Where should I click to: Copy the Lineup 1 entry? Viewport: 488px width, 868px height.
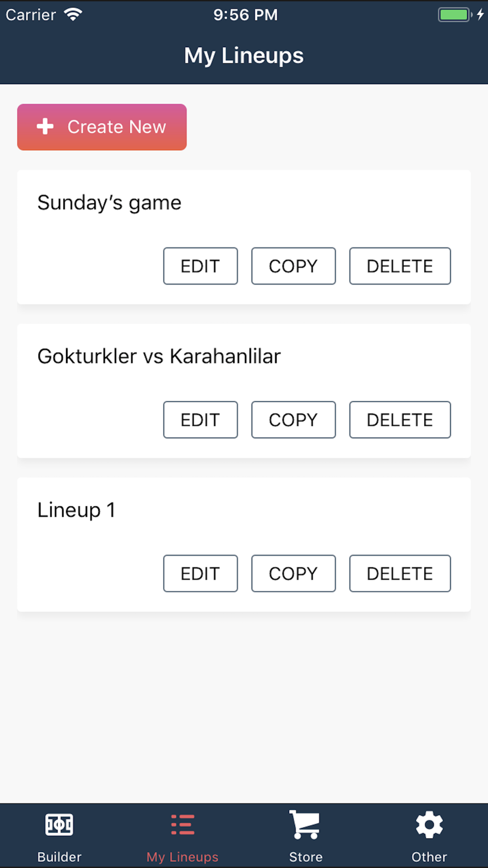tap(293, 574)
